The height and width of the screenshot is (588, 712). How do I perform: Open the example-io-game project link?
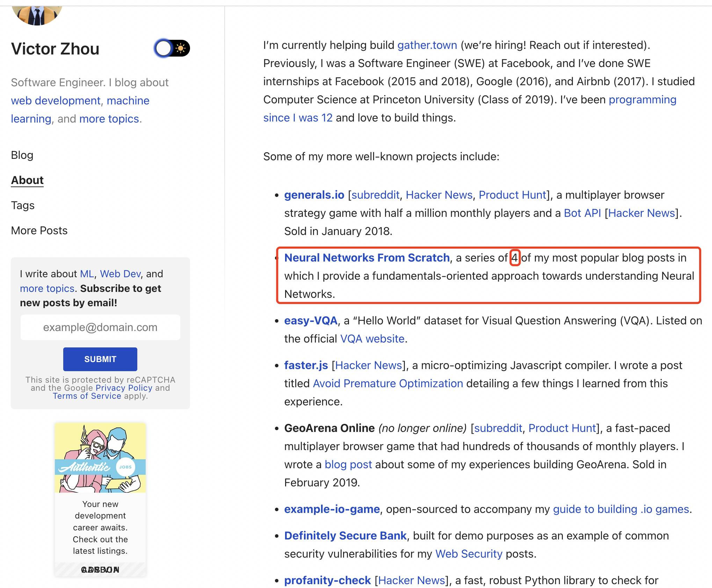pyautogui.click(x=332, y=509)
